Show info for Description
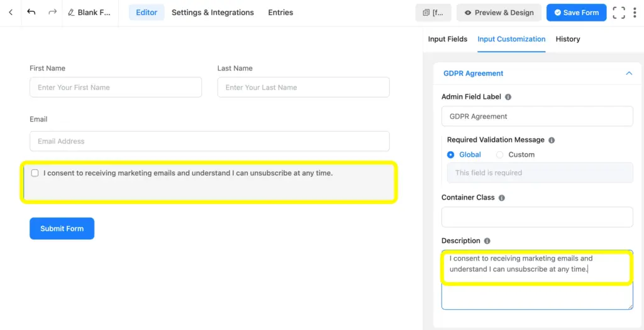 pos(487,241)
